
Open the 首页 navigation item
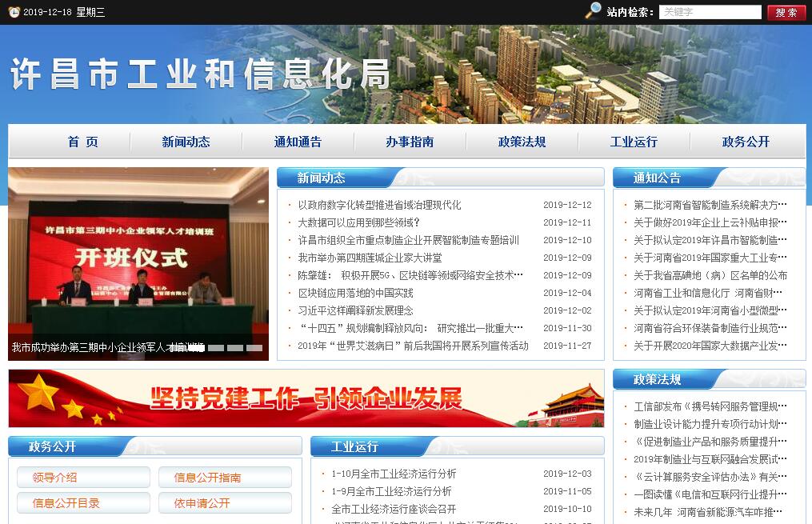83,142
